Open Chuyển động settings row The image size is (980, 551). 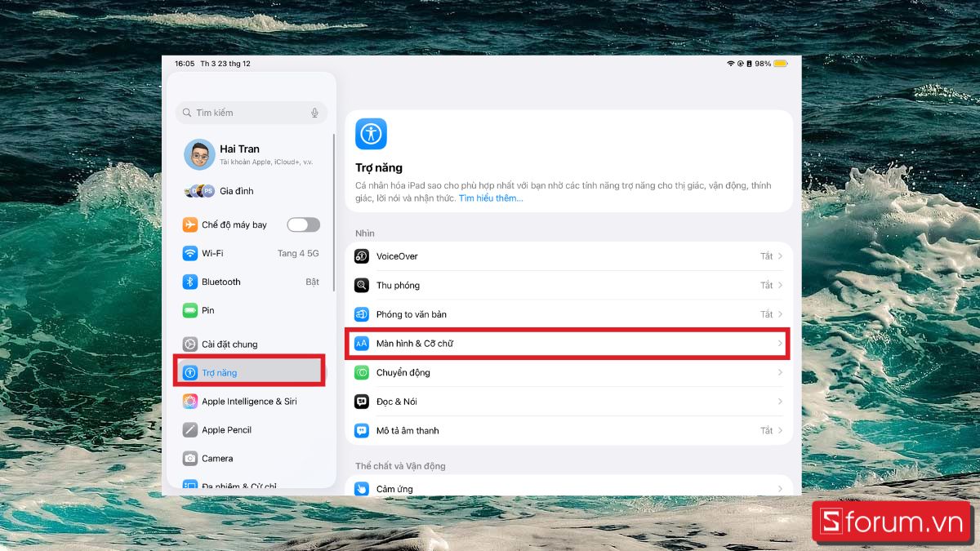click(x=569, y=372)
